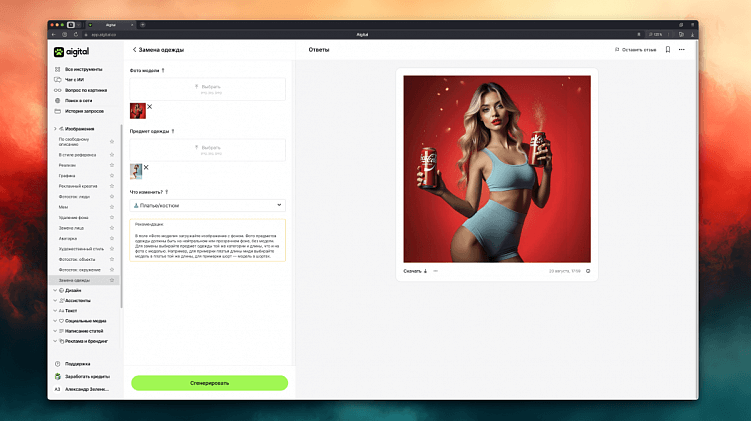Remove uploaded clothing item with X
751x421 pixels.
coord(146,167)
